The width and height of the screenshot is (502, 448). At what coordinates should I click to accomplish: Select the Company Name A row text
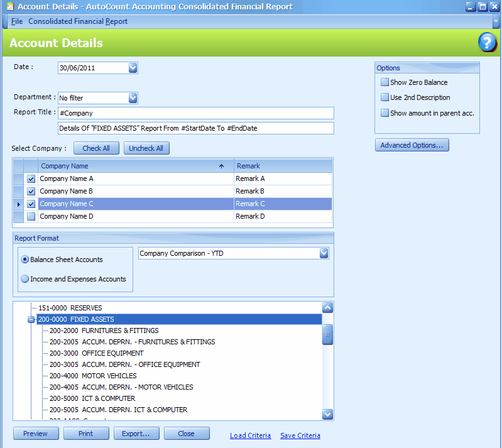click(66, 178)
